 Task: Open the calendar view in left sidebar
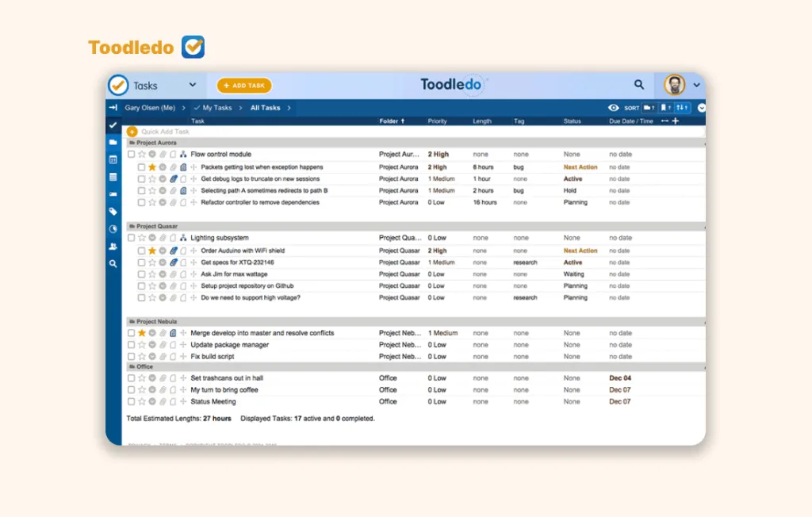coord(113,159)
